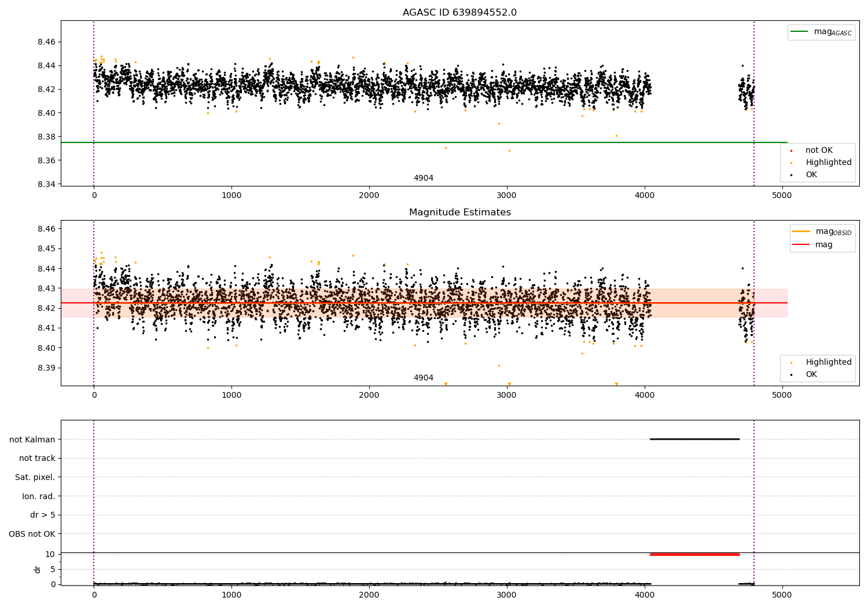
Task: Click the "dr > 5" row label
Action: pyautogui.click(x=43, y=515)
